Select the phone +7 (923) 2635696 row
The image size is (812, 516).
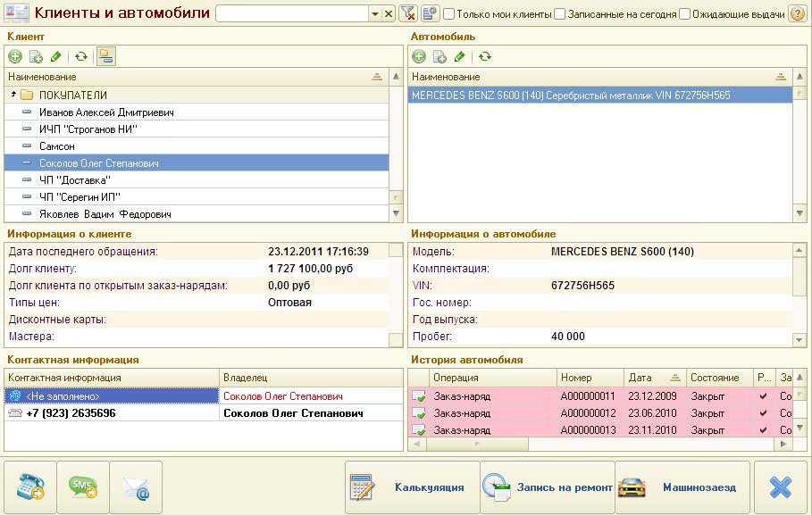tap(112, 413)
